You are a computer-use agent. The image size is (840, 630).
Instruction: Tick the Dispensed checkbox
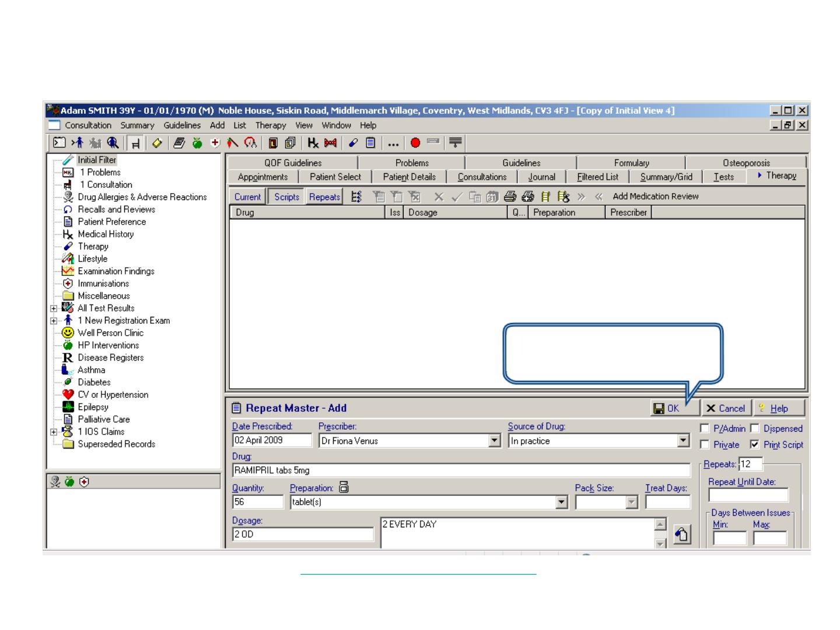(x=755, y=429)
